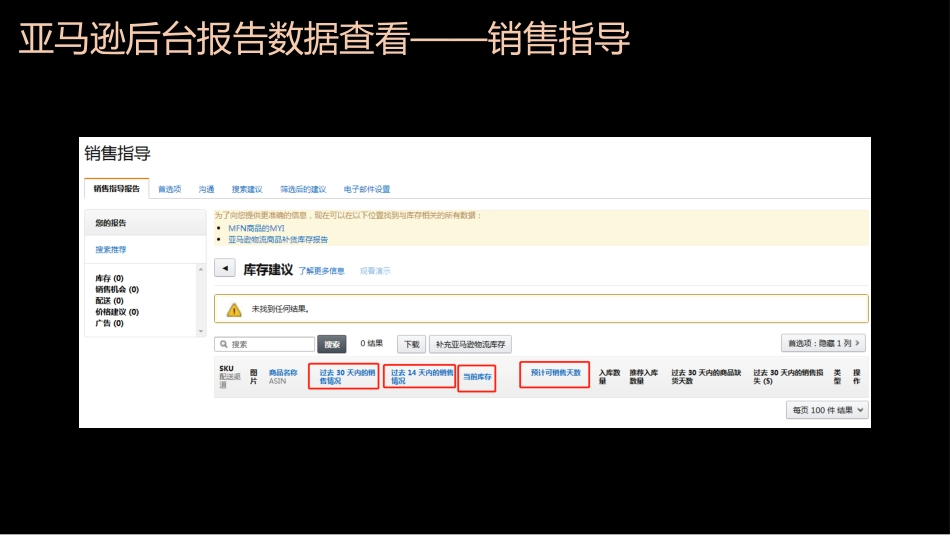This screenshot has width=950, height=535.
Task: Click the 补充亚马逊物流库存 button
Action: point(470,344)
